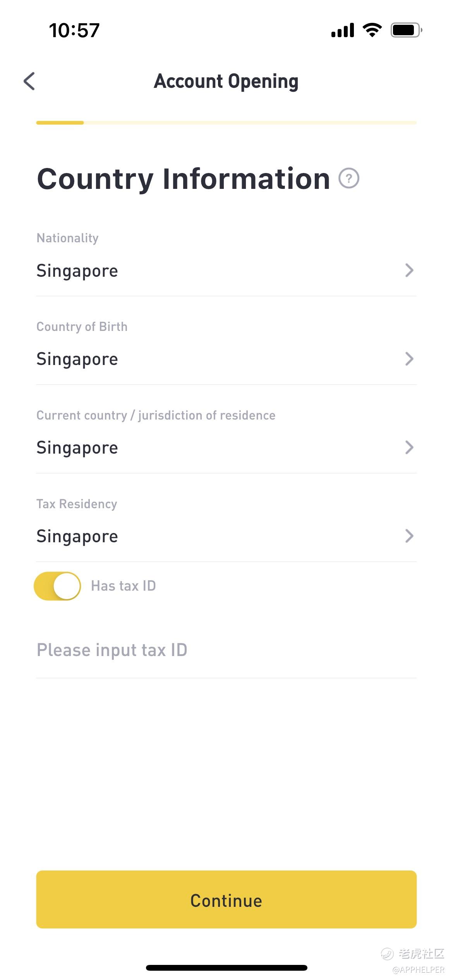
Task: Open current country of residence chevron
Action: 409,447
